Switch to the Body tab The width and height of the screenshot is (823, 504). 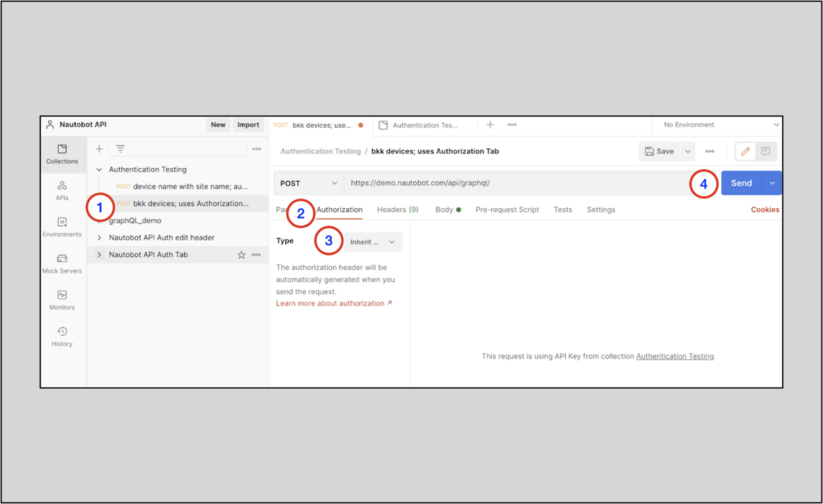click(448, 210)
